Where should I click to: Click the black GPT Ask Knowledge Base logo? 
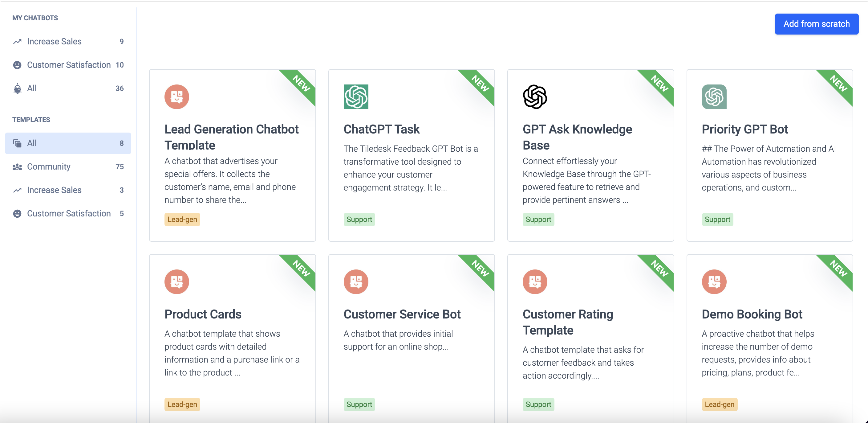pos(535,97)
